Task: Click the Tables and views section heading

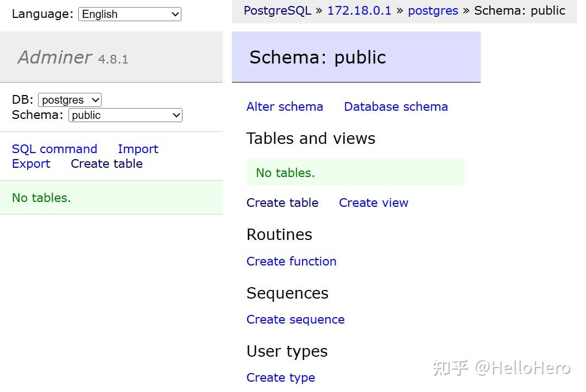Action: (x=311, y=138)
